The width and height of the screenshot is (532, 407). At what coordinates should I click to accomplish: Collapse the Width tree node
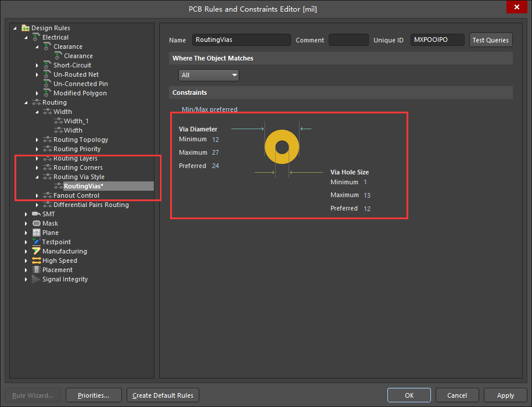[37, 112]
